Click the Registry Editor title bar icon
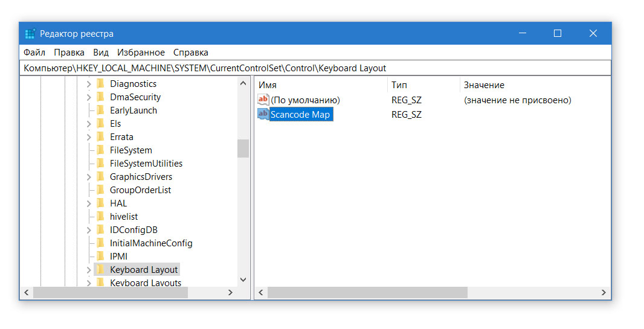This screenshot has height=329, width=644. tap(30, 34)
